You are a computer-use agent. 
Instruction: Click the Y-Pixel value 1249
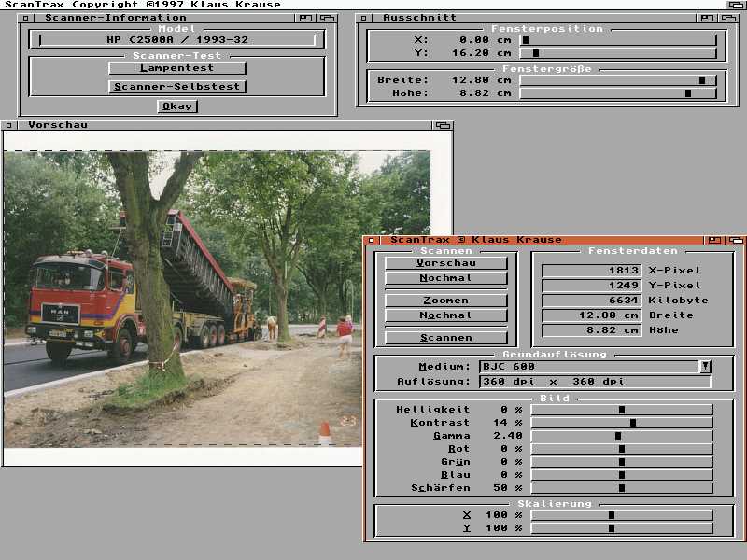pyautogui.click(x=592, y=286)
